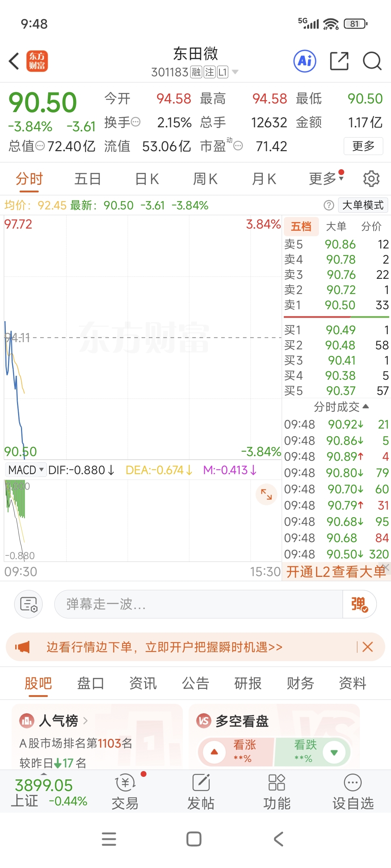The height and width of the screenshot is (868, 391).
Task: Open the 功能 functions grid
Action: click(x=277, y=792)
